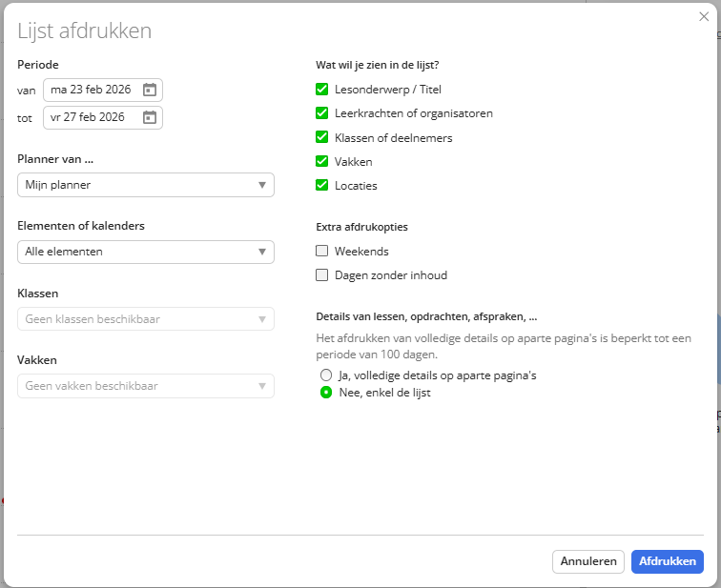The image size is (721, 588).
Task: Click the 'tot' date field
Action: pyautogui.click(x=92, y=118)
